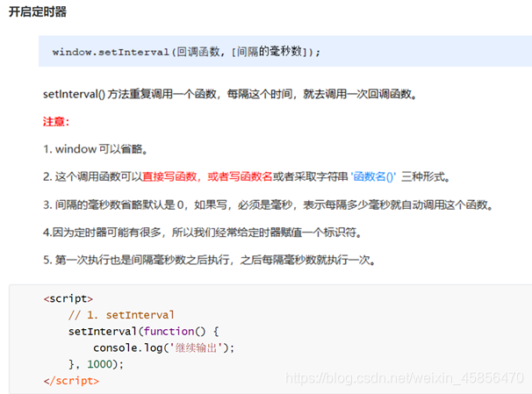The height and width of the screenshot is (394, 532).
Task: Click the red 注意: label
Action: pos(56,121)
